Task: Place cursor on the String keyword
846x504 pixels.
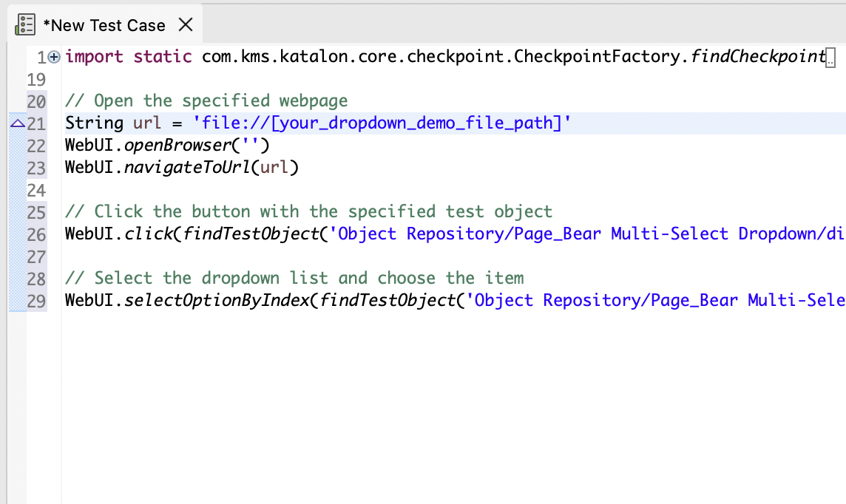Action: pos(94,123)
